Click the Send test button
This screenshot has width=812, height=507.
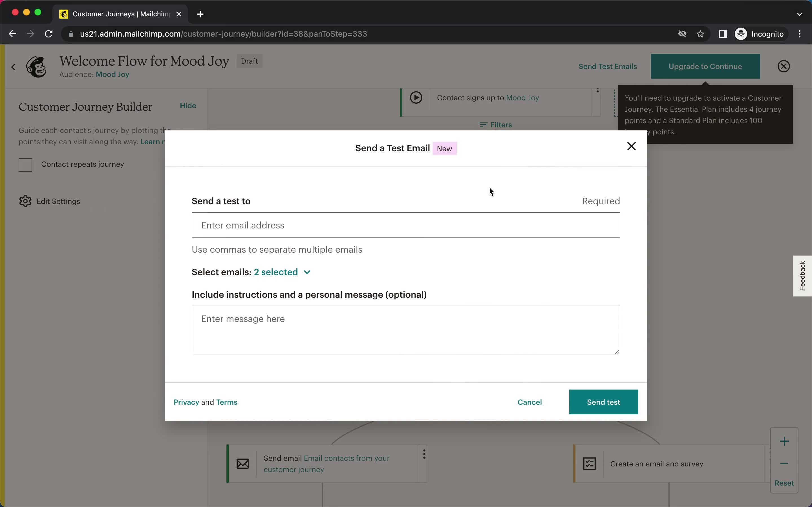point(603,402)
